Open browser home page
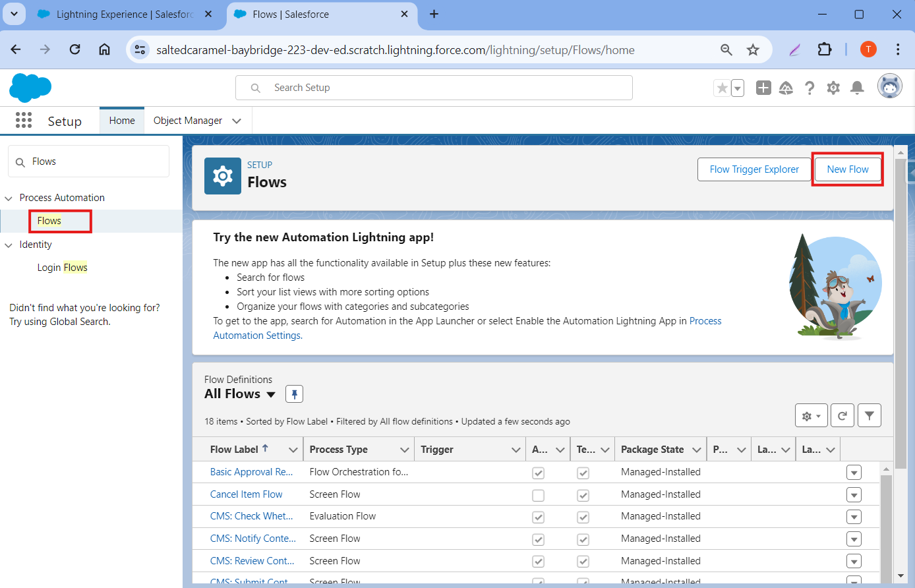 104,49
